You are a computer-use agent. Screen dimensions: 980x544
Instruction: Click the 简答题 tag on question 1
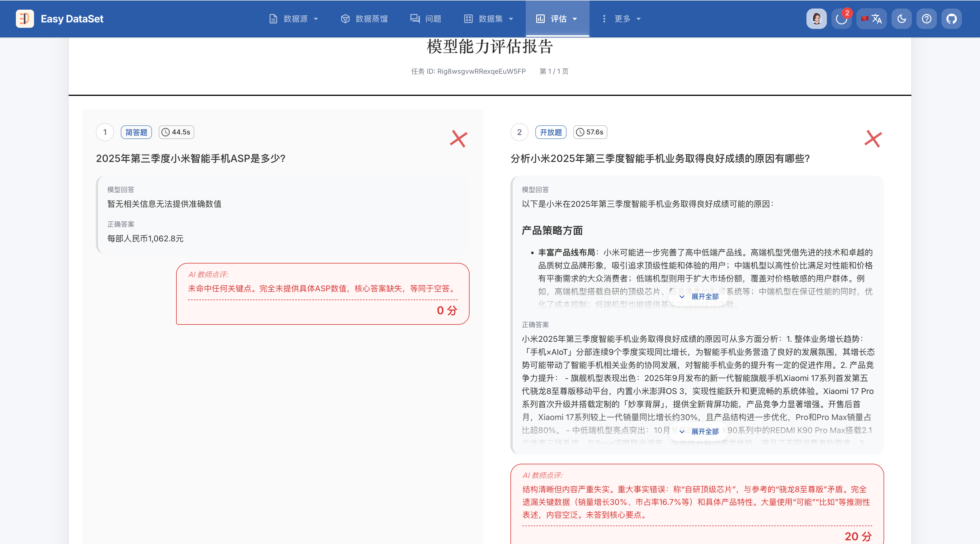pos(136,132)
